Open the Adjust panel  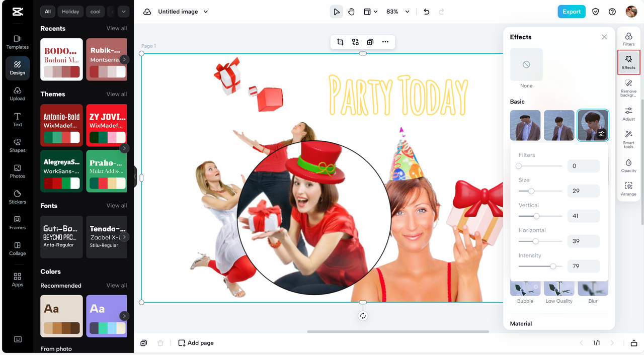(628, 114)
